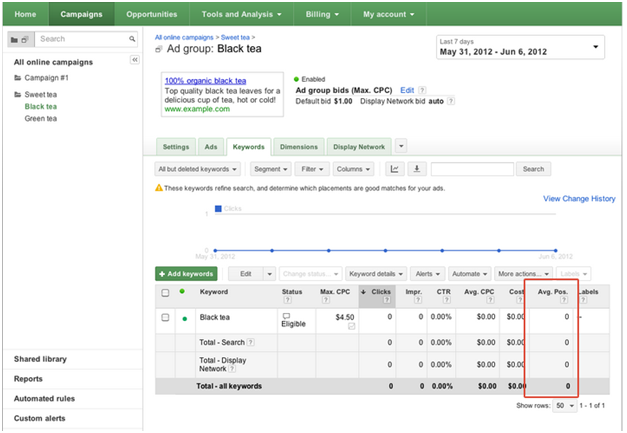Open the All but deleted keywords dropdown
This screenshot has height=433, width=627.
click(199, 169)
